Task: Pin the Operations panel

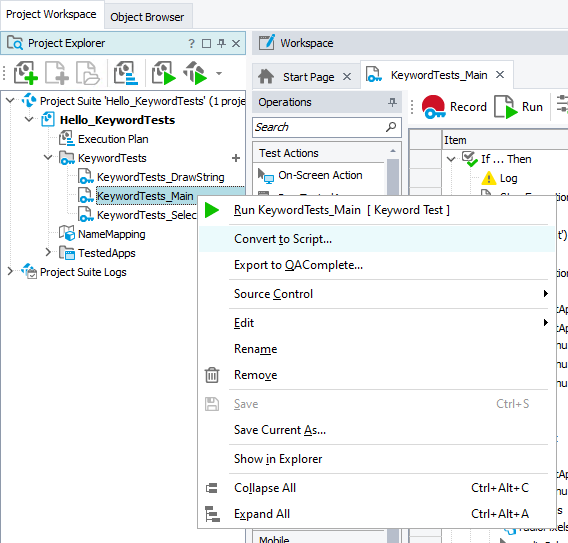Action: (392, 102)
